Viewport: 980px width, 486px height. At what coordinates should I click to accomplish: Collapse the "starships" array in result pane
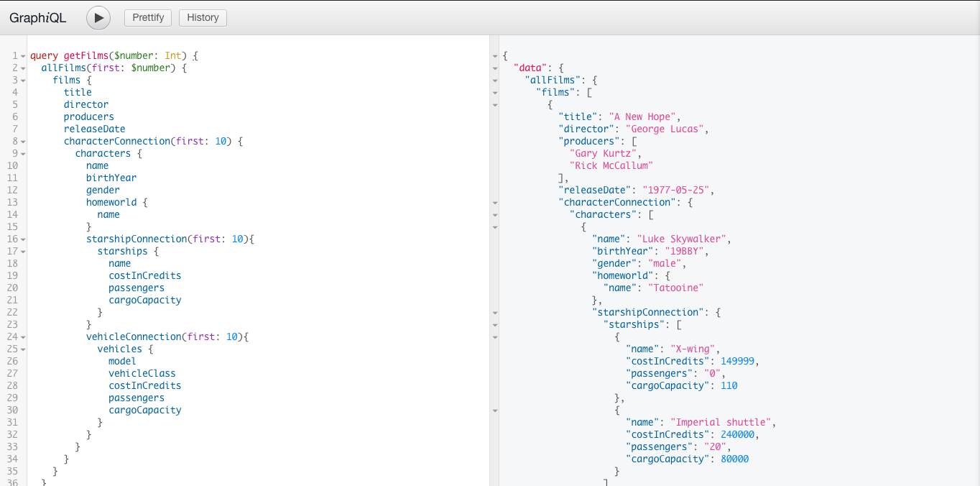pos(495,324)
